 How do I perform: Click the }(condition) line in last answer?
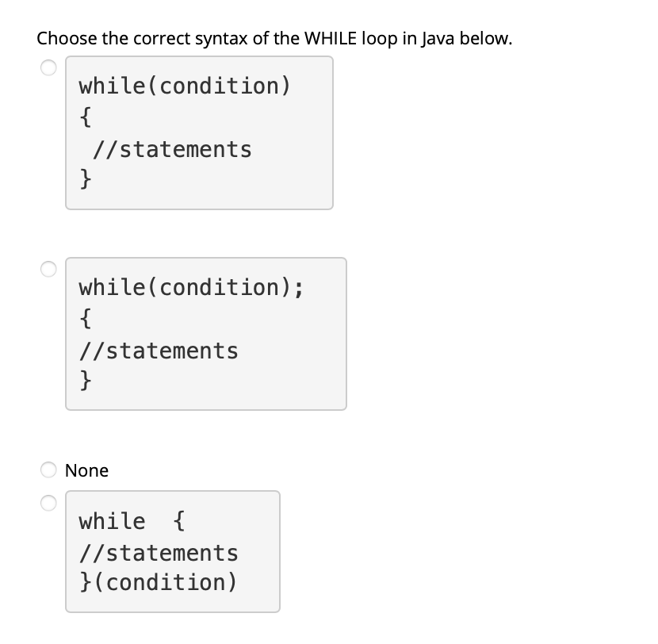pyautogui.click(x=158, y=581)
